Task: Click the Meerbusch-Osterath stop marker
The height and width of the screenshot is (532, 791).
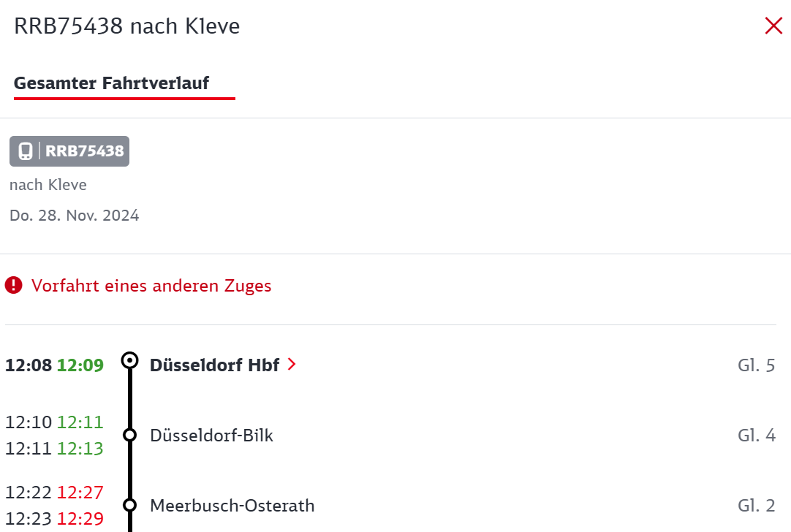Action: 130,505
